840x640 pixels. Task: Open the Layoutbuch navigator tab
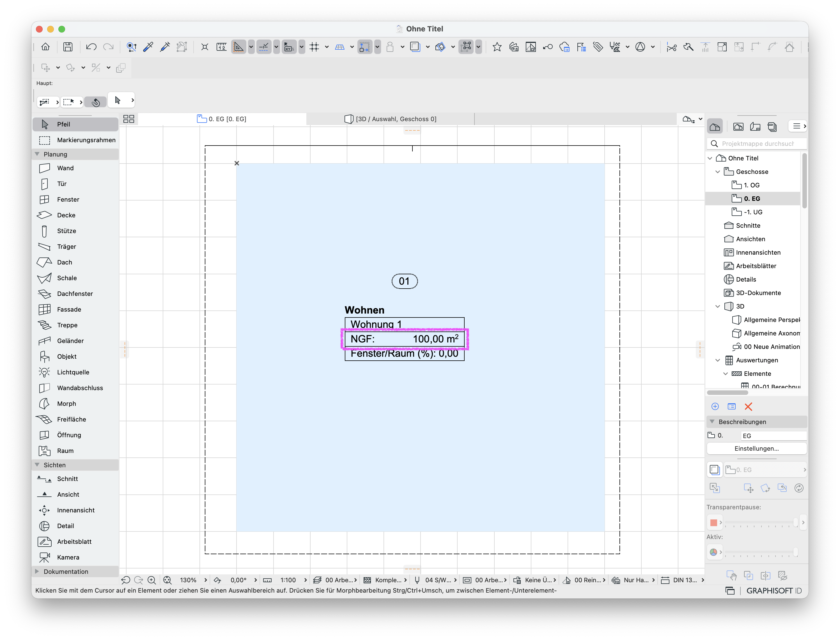[x=755, y=126]
